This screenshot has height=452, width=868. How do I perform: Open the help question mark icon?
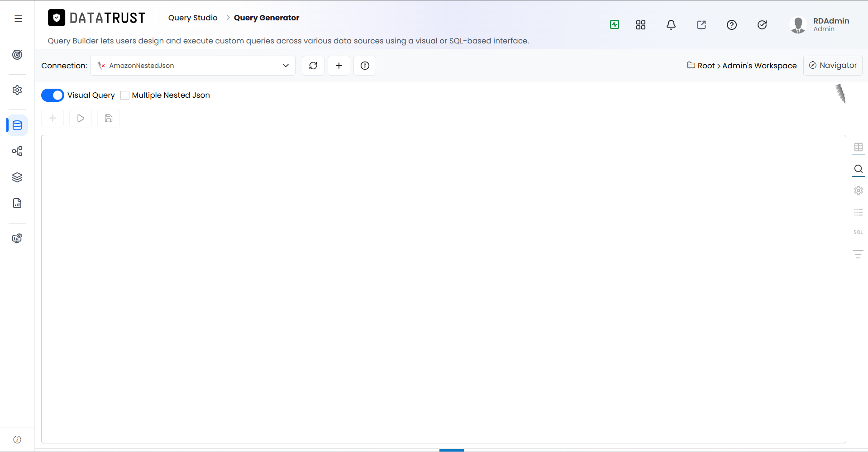(x=732, y=25)
